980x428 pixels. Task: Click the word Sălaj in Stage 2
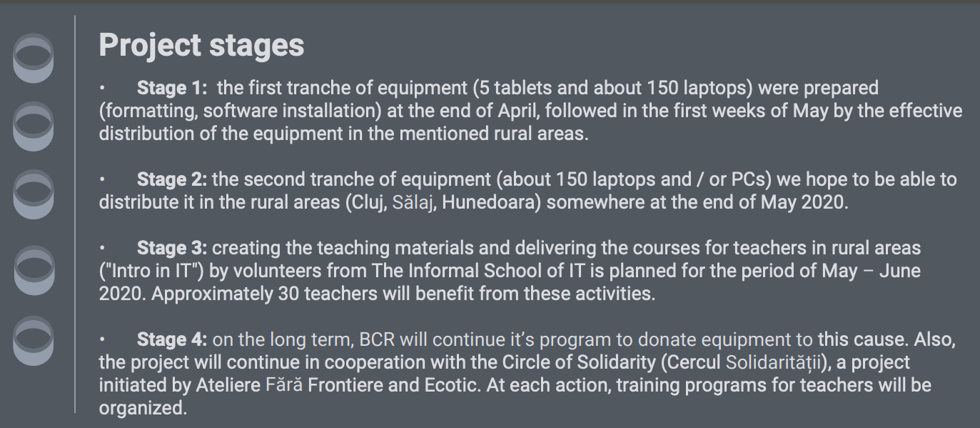coord(413,202)
